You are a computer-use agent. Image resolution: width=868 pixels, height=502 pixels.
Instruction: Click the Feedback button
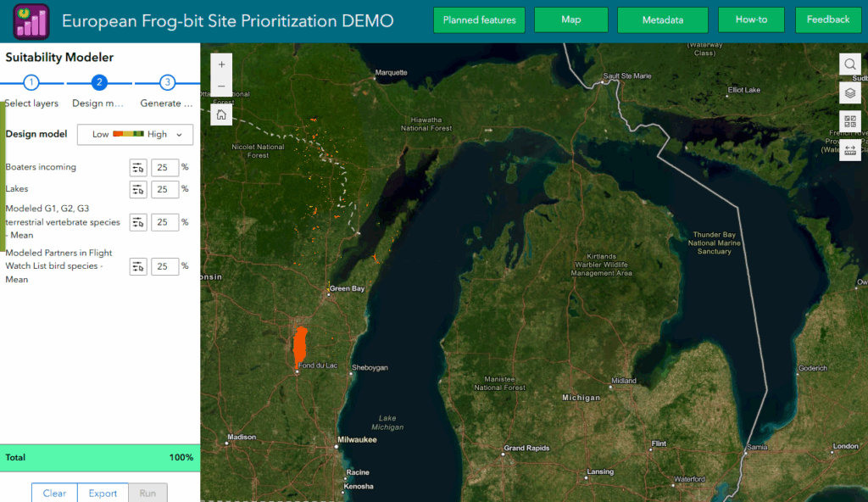coord(827,20)
